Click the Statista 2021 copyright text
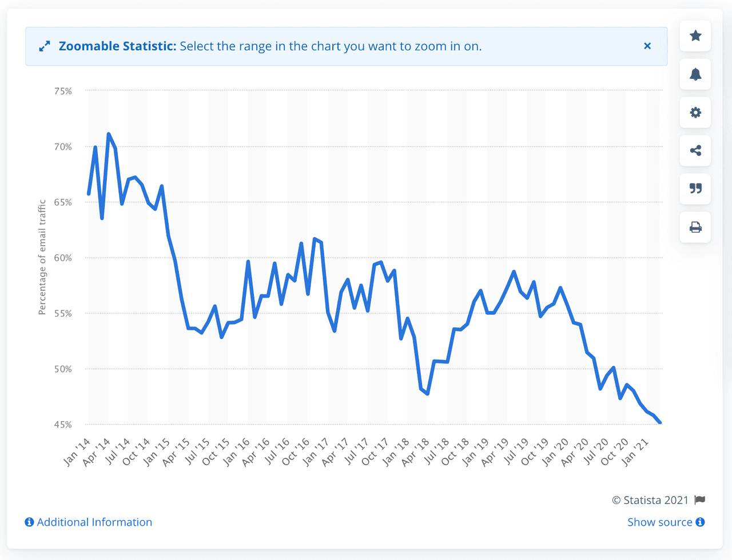The image size is (732, 560). pos(650,500)
